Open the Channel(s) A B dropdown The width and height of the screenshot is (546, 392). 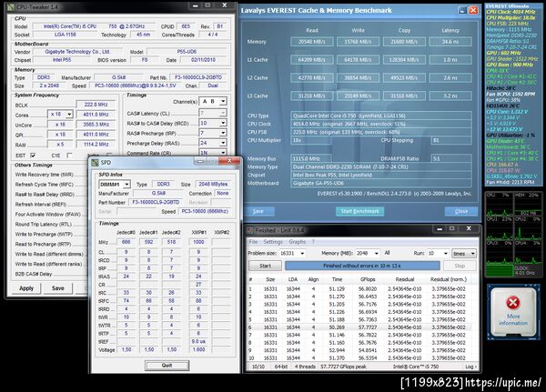point(223,101)
